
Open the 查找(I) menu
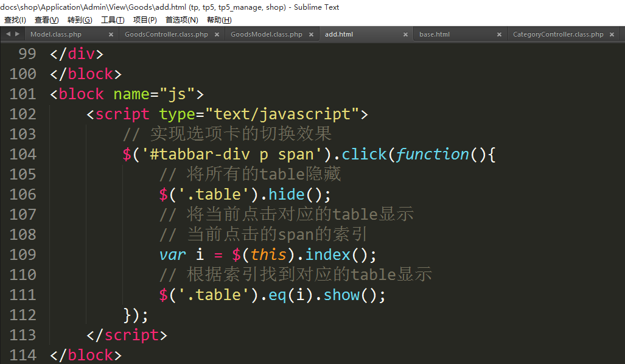(15, 20)
